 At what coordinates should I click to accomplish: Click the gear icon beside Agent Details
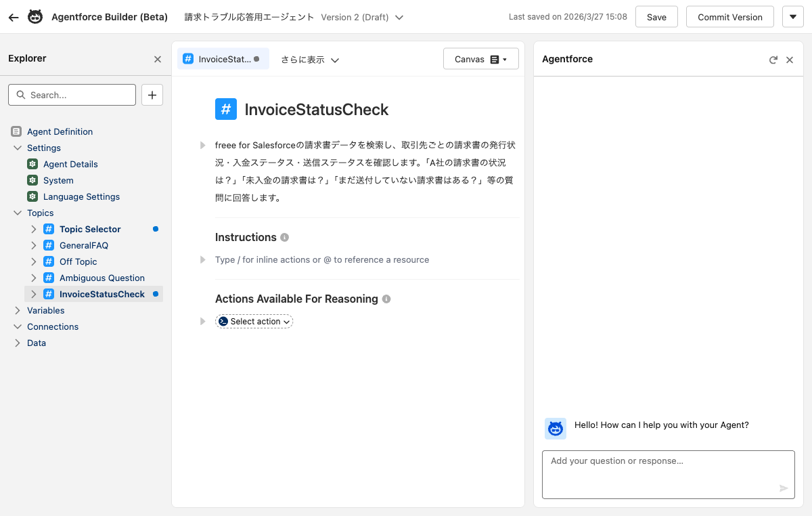32,164
